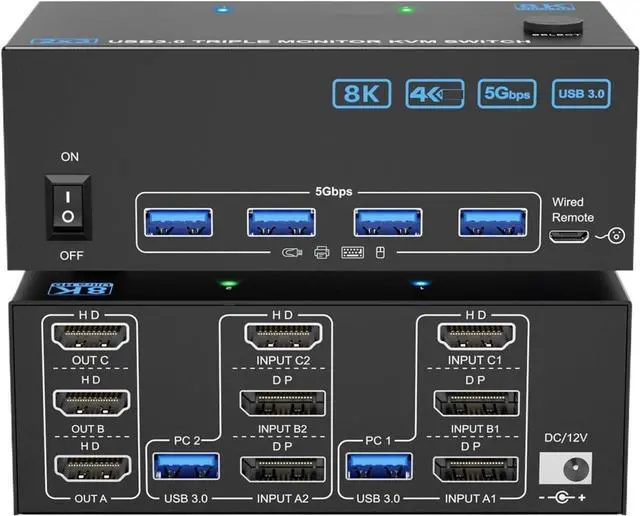The width and height of the screenshot is (640, 516).
Task: Click the "ON" label above switch
Action: pyautogui.click(x=70, y=157)
